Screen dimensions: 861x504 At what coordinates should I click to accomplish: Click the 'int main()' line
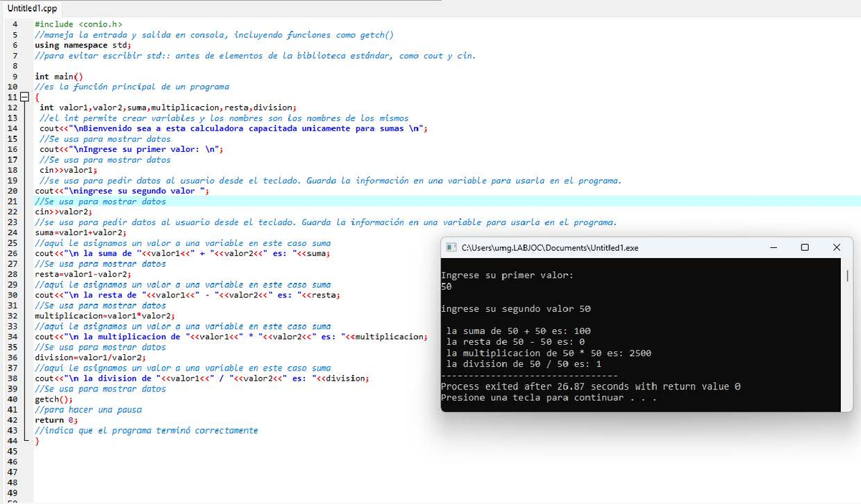[x=59, y=76]
